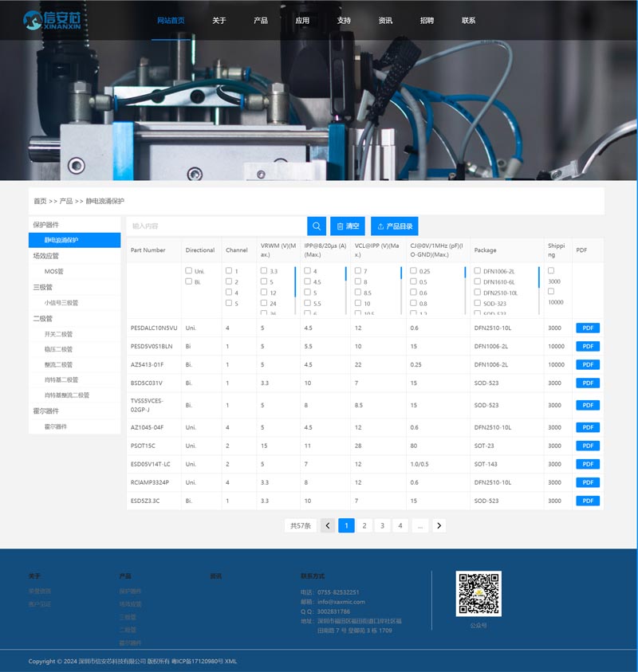Check Channel filter value 4
Image resolution: width=638 pixels, height=672 pixels.
pos(229,292)
